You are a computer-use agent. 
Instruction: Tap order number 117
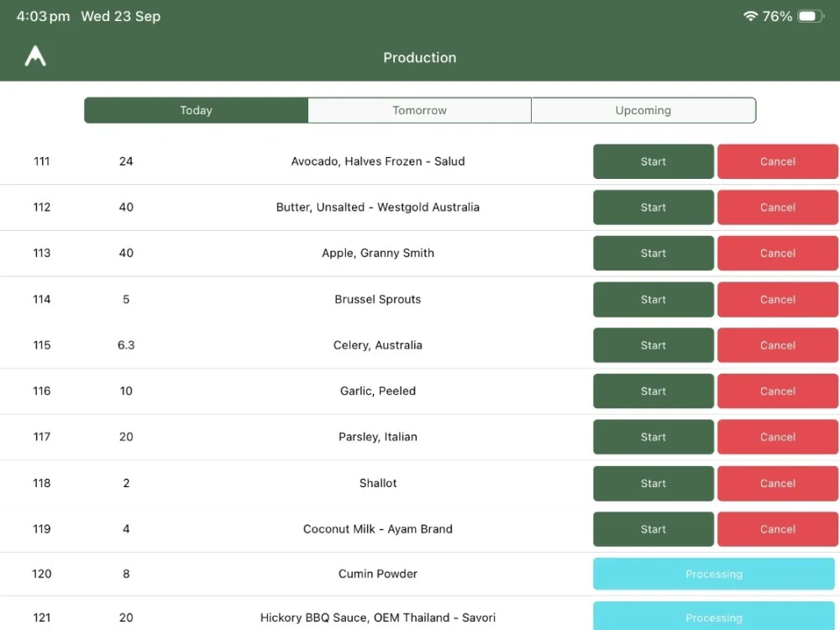[42, 437]
